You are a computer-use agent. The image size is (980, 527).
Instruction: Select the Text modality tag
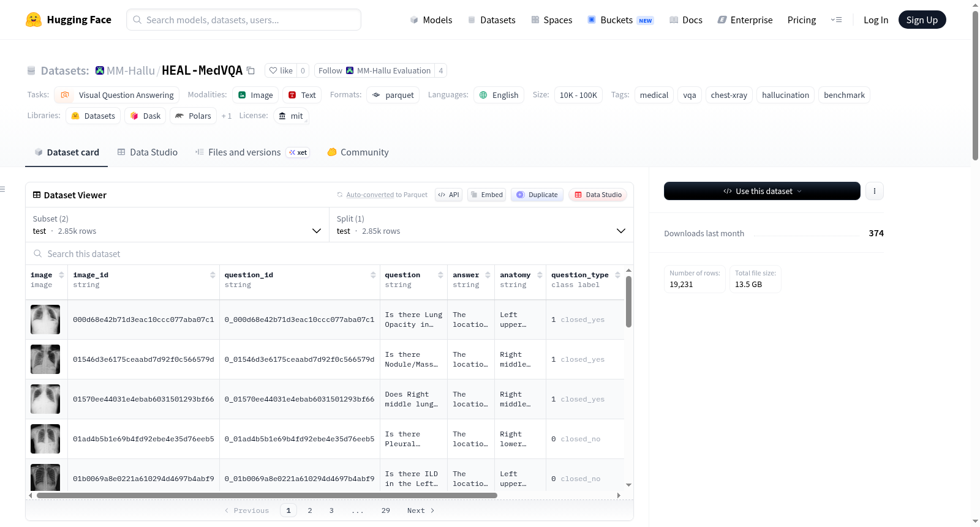[302, 95]
